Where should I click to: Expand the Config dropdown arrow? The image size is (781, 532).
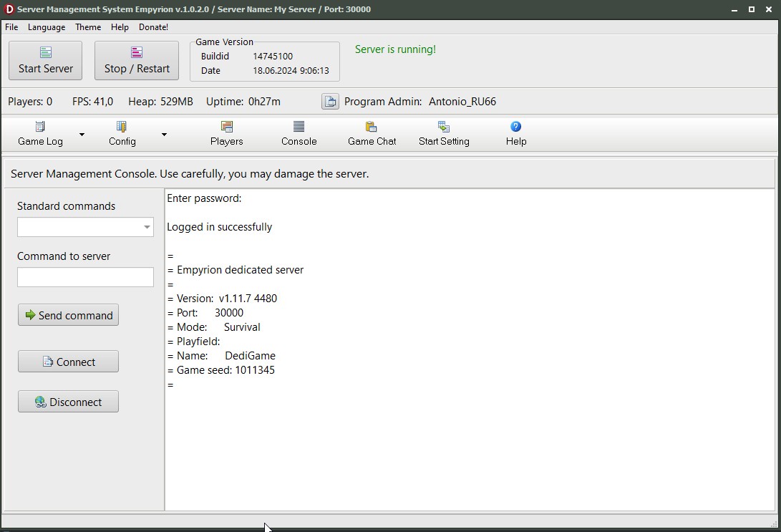coord(164,134)
